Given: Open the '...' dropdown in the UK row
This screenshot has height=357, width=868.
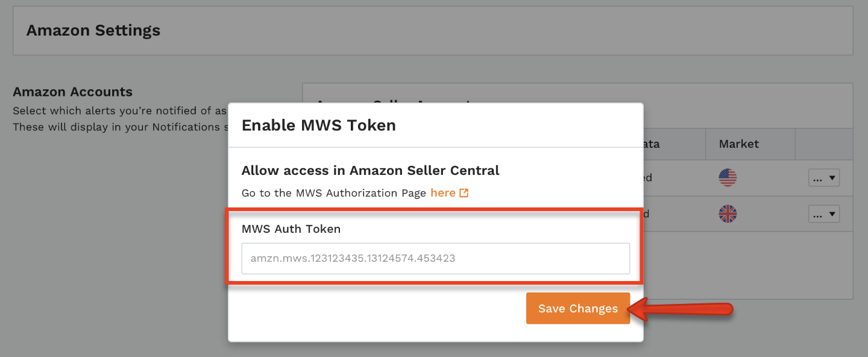Looking at the screenshot, I should [824, 214].
